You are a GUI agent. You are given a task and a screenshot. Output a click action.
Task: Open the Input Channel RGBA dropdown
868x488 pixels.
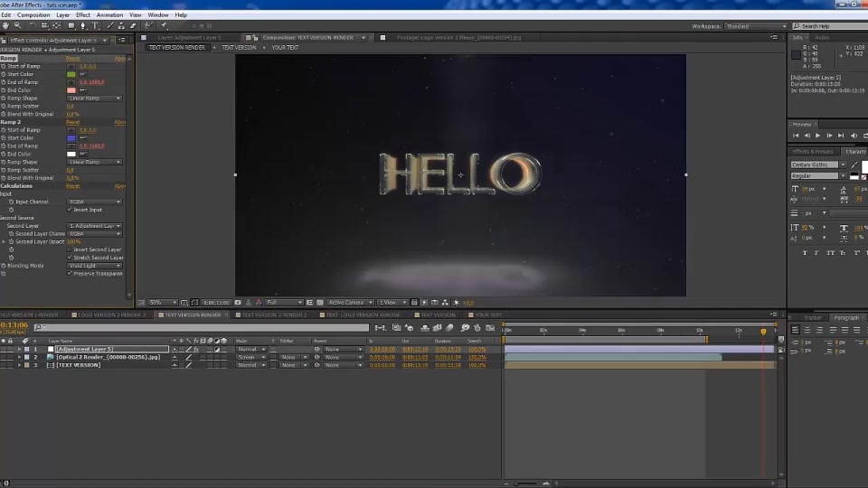(x=94, y=202)
